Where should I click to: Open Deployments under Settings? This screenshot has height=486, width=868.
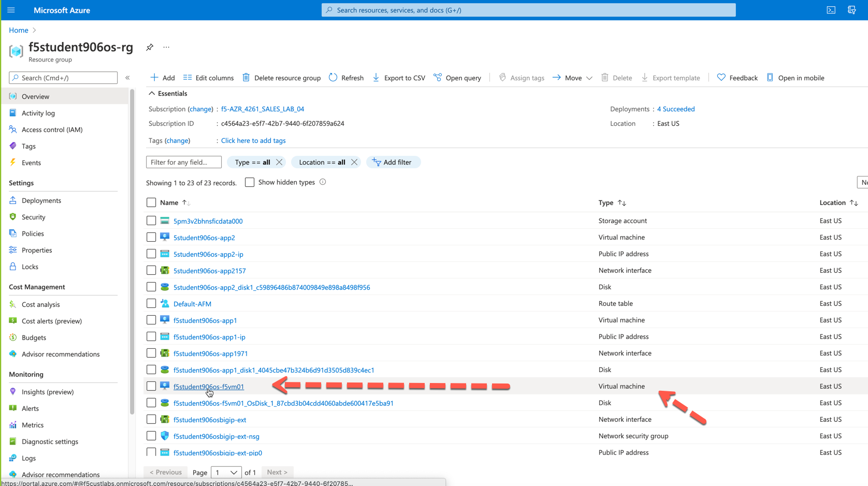point(41,200)
